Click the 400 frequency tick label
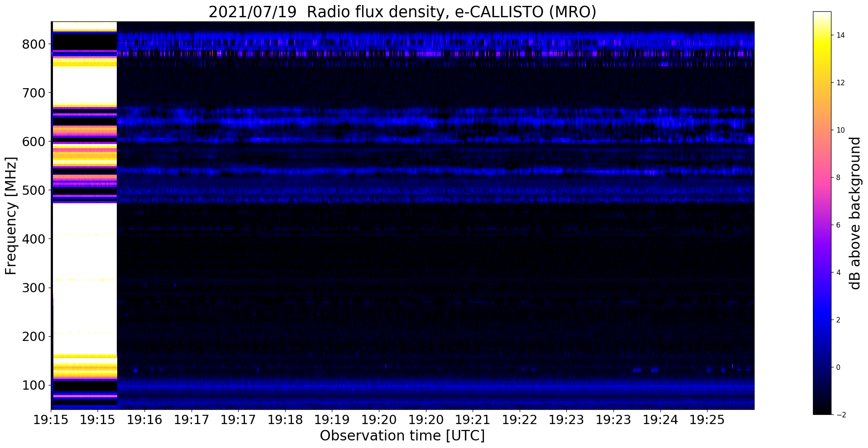The image size is (868, 448). (x=33, y=239)
